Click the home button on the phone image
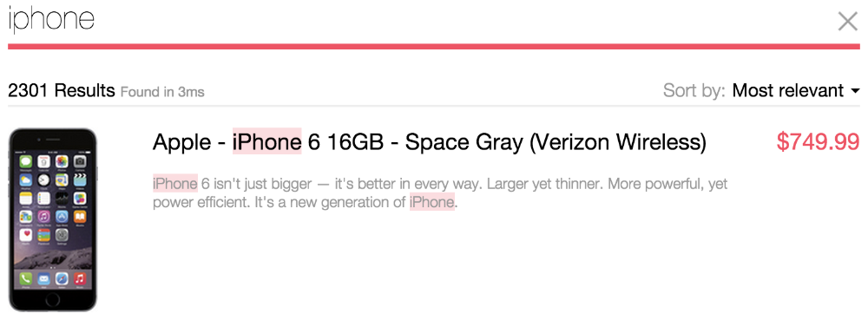Viewport: 868px width, 320px height. click(53, 300)
